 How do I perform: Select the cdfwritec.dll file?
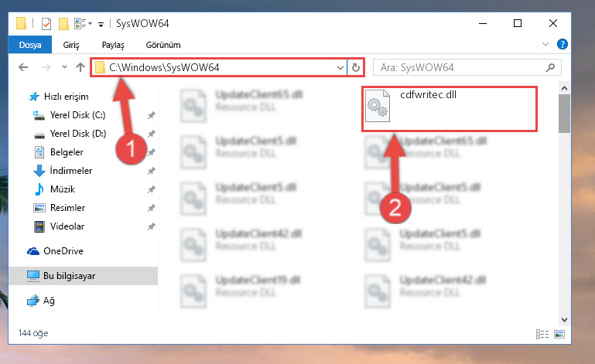[450, 109]
